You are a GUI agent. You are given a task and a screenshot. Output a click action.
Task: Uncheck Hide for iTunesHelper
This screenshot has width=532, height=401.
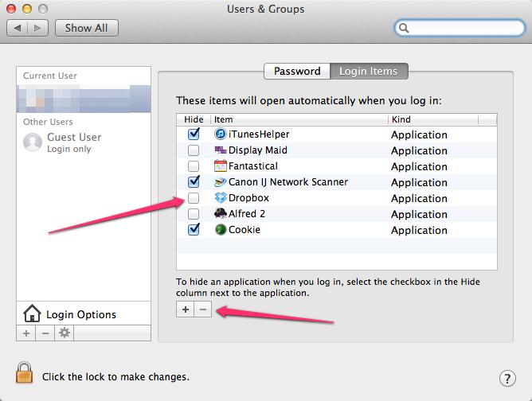click(x=194, y=134)
